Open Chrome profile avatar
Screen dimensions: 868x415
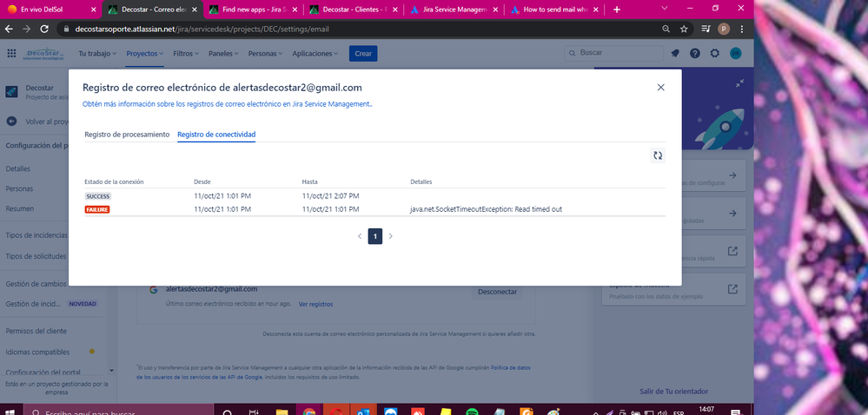pos(724,29)
